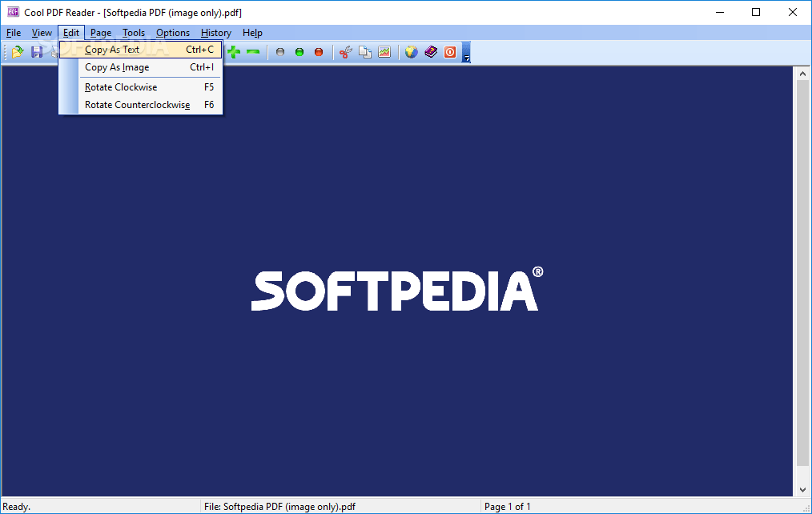The height and width of the screenshot is (514, 812).
Task: Click the globe web icon
Action: point(411,52)
